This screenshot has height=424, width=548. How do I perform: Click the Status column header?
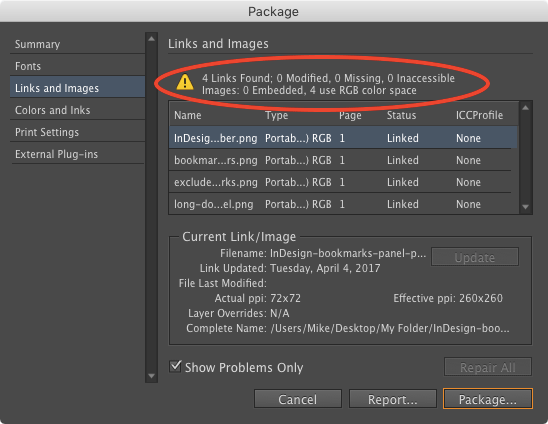401,115
